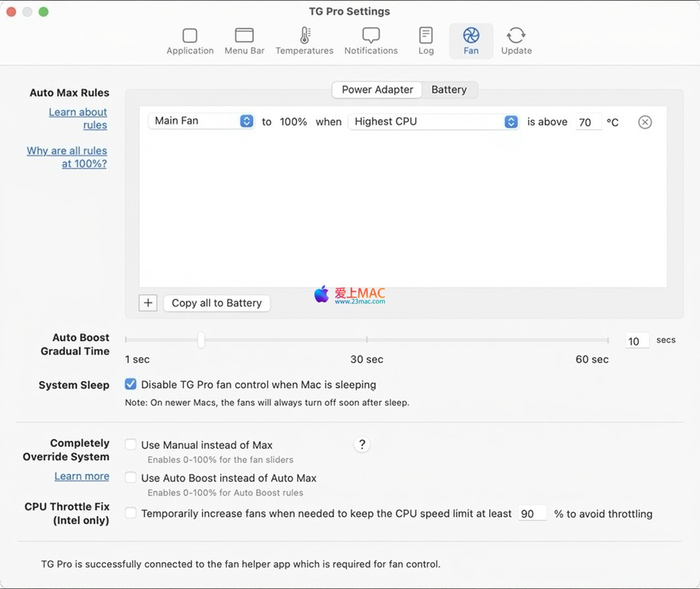Open the Temperatures thermometer pane
700x589 pixels.
tap(304, 42)
